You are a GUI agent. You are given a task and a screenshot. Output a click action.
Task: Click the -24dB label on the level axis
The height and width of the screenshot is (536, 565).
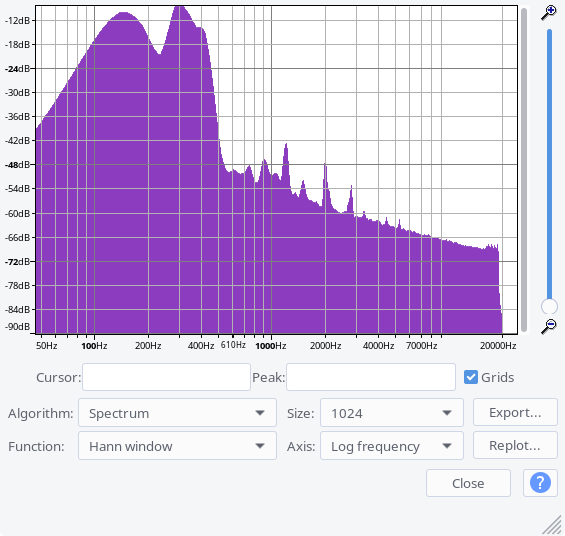point(18,68)
